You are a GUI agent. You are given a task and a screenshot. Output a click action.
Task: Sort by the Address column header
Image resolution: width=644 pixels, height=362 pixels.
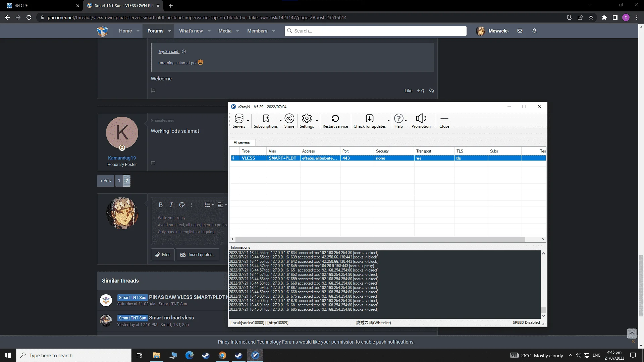tap(320, 151)
